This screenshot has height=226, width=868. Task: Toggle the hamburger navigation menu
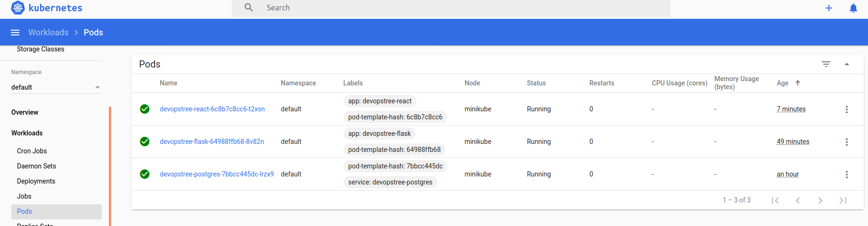coord(15,33)
